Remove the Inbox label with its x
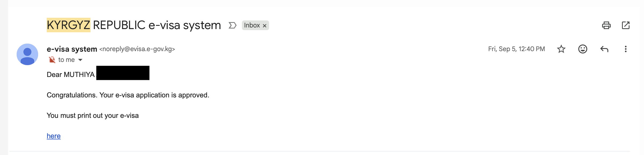 click(265, 26)
